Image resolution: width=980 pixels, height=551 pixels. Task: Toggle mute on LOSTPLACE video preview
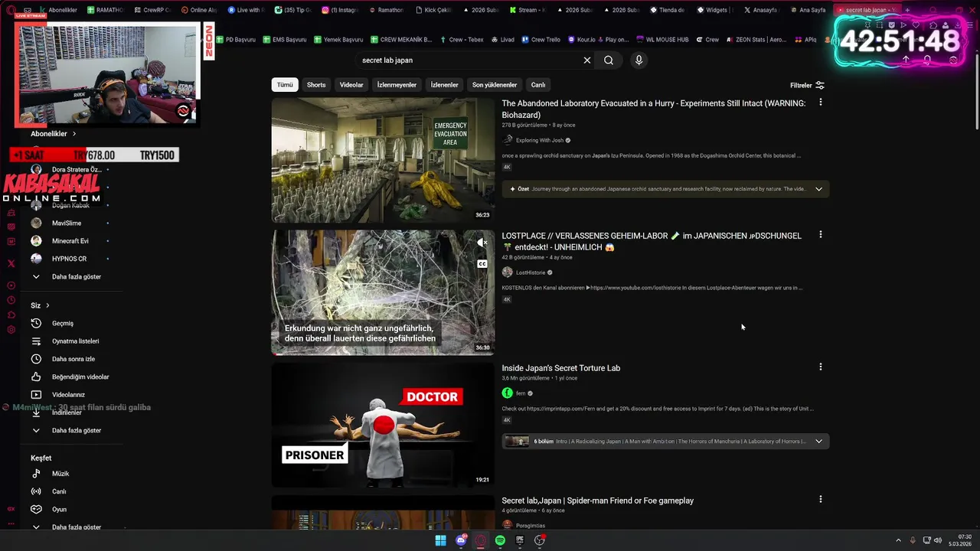point(482,243)
